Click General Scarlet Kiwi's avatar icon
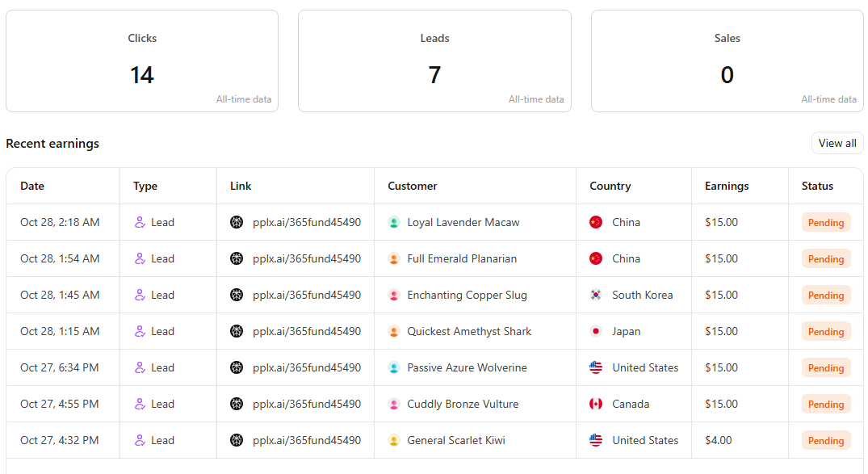Viewport: 868px width, 474px height. 394,440
